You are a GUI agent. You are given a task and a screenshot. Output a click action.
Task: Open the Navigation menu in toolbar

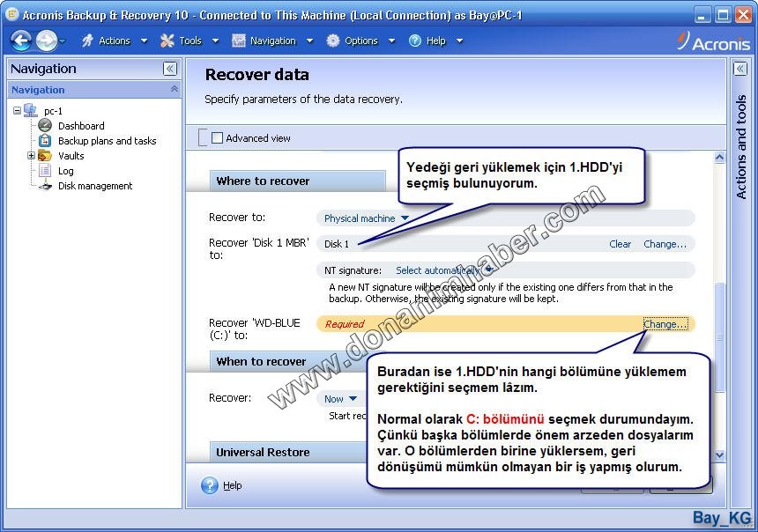pos(272,41)
